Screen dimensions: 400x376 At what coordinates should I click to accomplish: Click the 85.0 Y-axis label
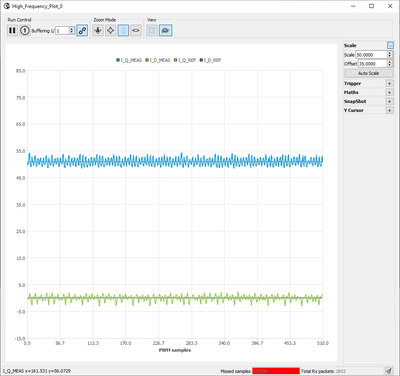[20, 71]
